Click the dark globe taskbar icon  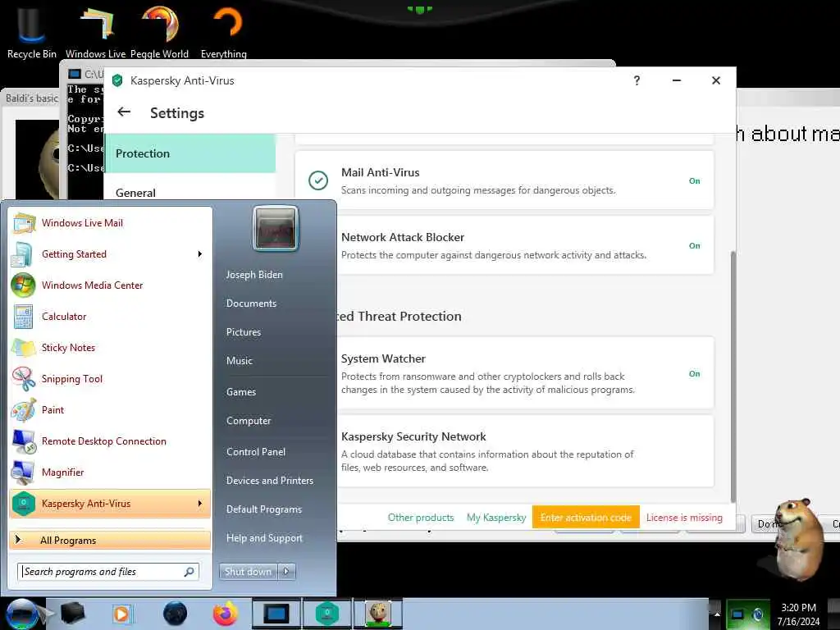click(176, 614)
